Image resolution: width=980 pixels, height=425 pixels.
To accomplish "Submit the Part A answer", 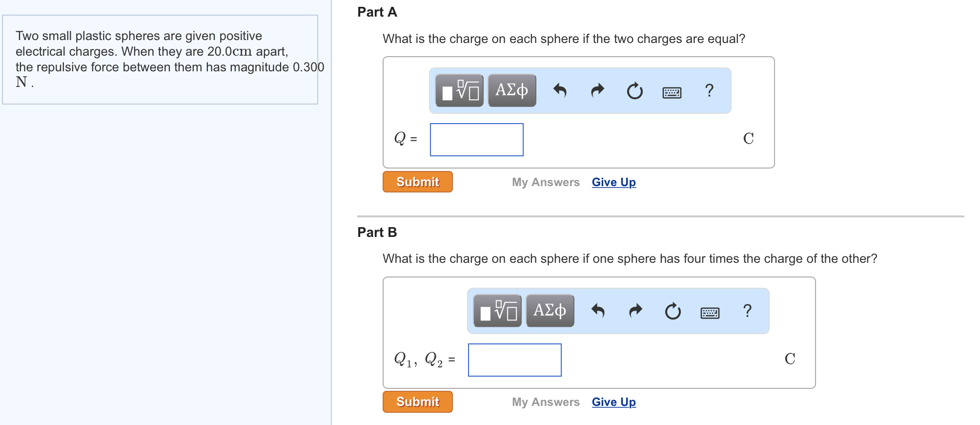I will (418, 182).
